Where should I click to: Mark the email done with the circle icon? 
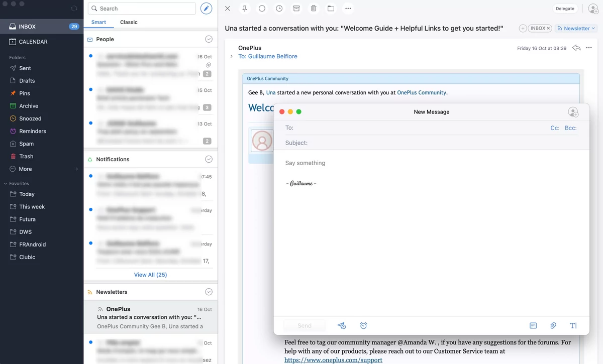[262, 9]
